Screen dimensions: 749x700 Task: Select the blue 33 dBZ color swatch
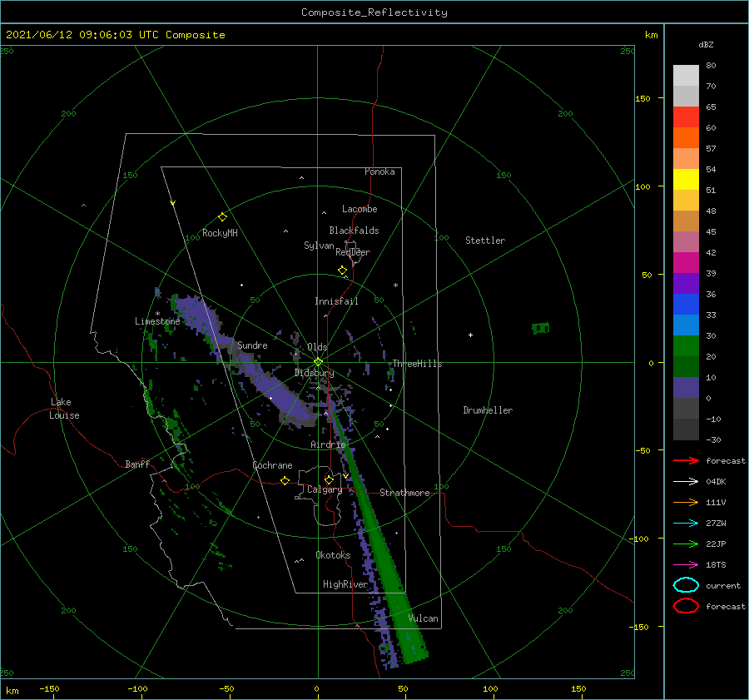click(686, 305)
